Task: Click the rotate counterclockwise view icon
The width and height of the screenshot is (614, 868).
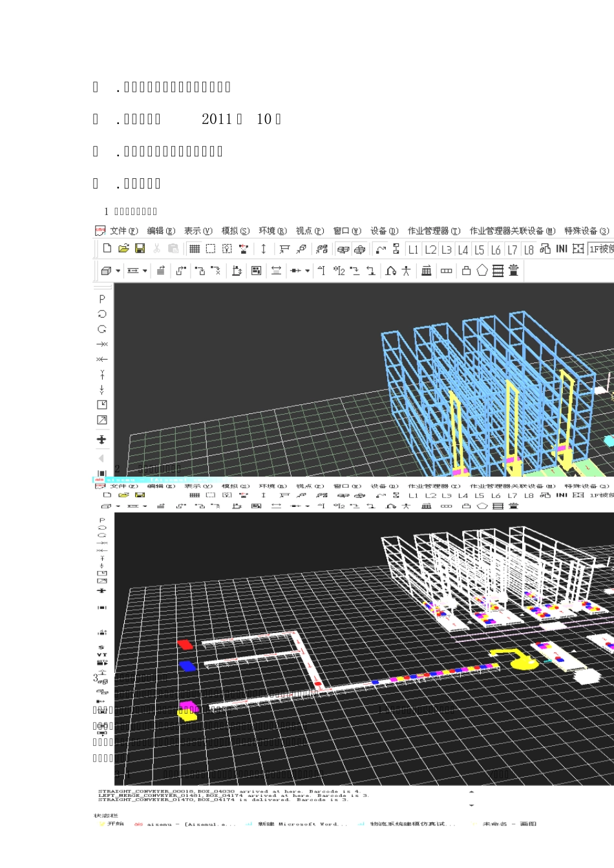Action: (102, 315)
